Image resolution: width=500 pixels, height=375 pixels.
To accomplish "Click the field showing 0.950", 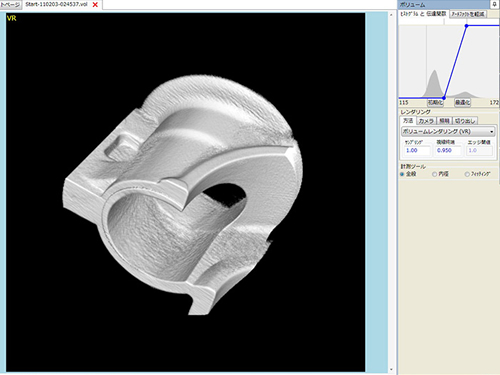I will point(448,150).
